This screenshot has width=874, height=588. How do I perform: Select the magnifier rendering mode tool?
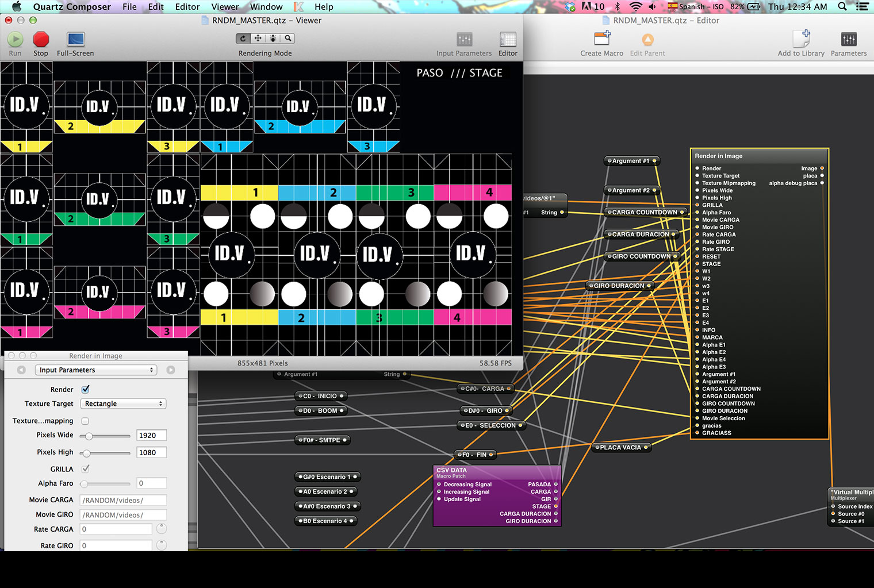pyautogui.click(x=287, y=39)
